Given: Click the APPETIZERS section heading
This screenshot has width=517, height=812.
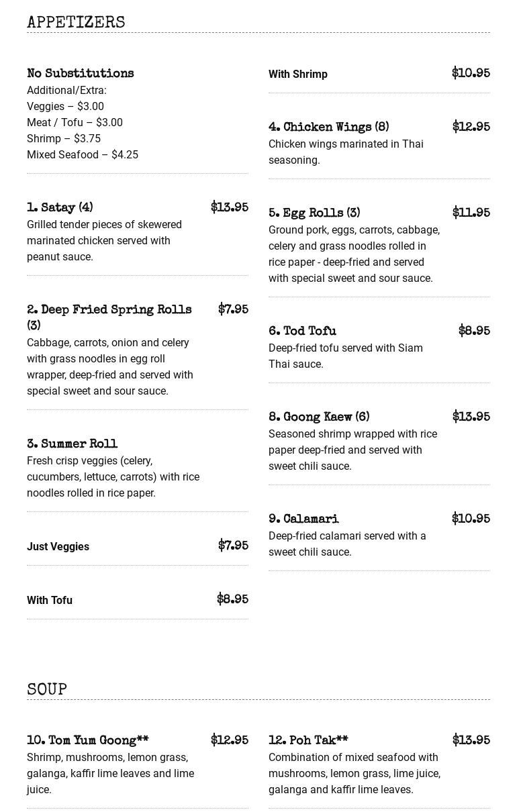Looking at the screenshot, I should point(76,23).
